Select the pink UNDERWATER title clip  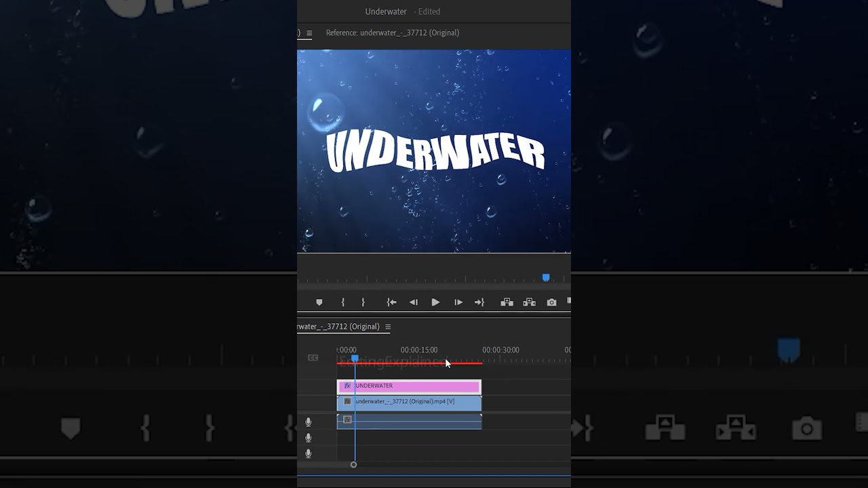pyautogui.click(x=409, y=386)
